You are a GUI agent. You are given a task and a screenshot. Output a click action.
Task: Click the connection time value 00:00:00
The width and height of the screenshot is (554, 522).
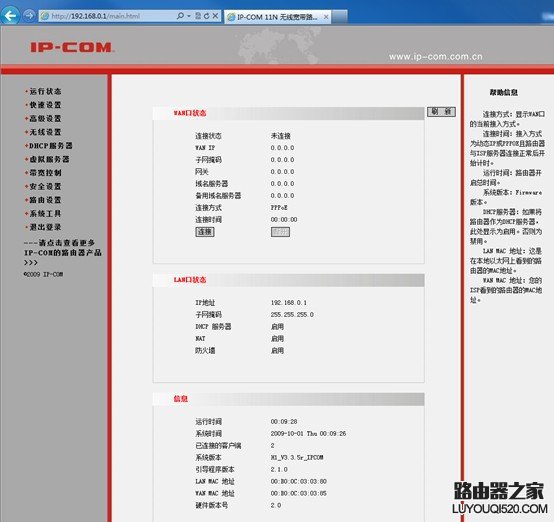click(284, 219)
